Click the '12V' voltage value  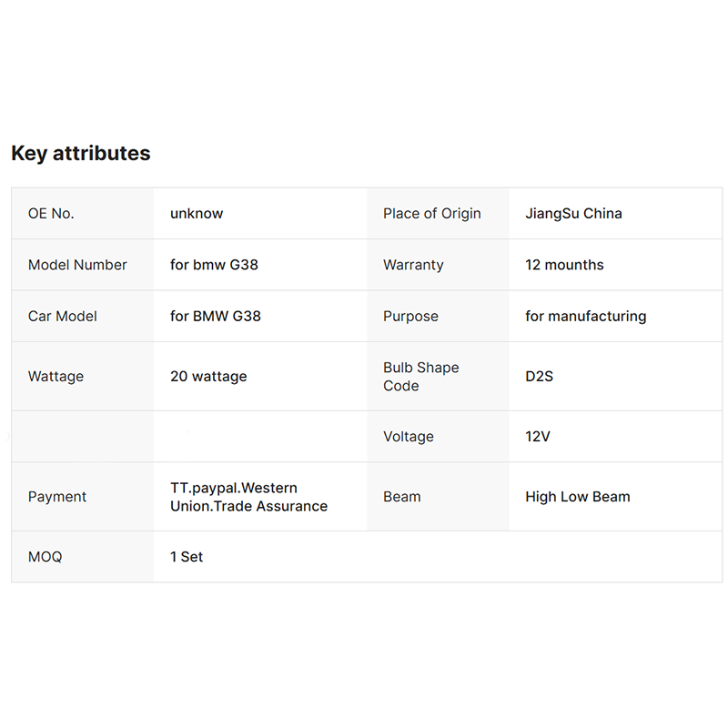pos(538,436)
